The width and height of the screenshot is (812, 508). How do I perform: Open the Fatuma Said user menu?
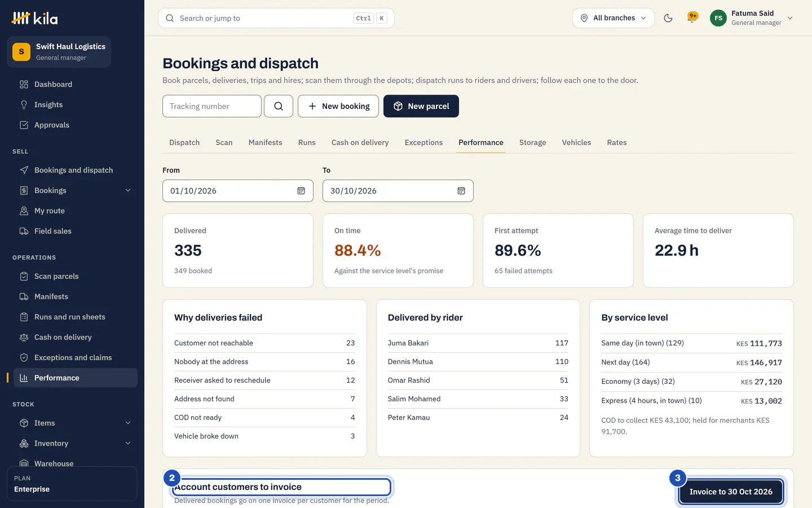coord(752,18)
